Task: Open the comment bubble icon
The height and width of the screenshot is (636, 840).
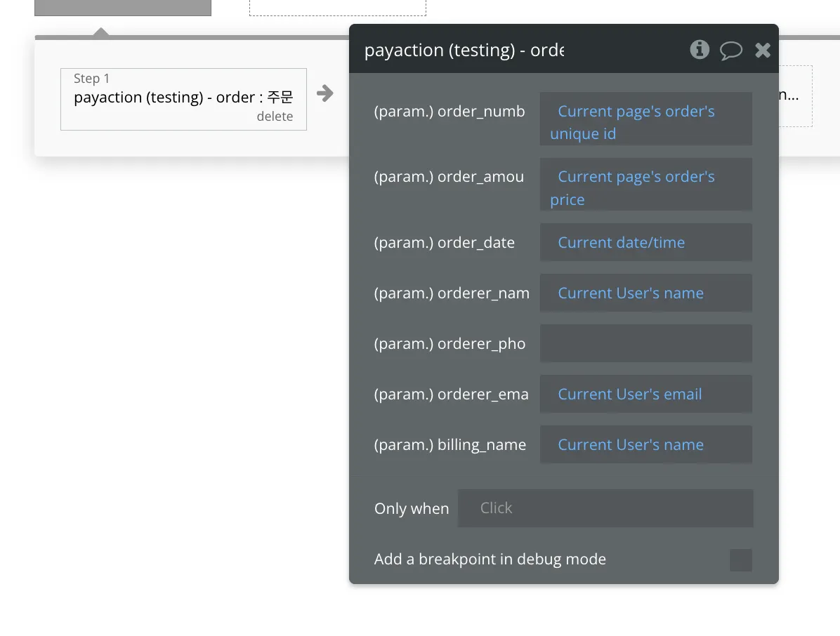Action: (x=730, y=50)
